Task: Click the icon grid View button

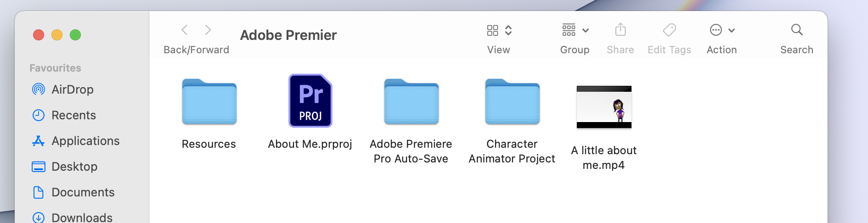Action: point(493,30)
